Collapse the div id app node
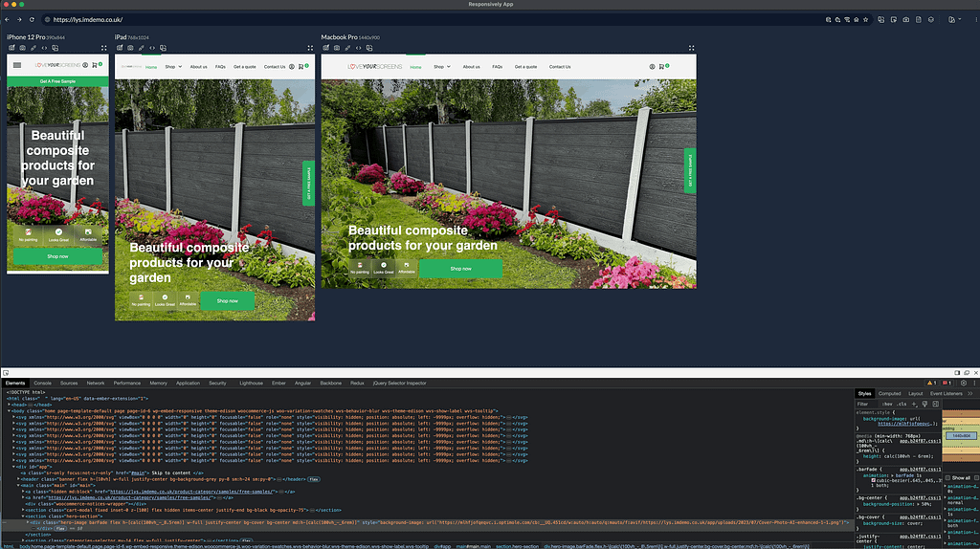980x549 pixels. click(x=13, y=467)
